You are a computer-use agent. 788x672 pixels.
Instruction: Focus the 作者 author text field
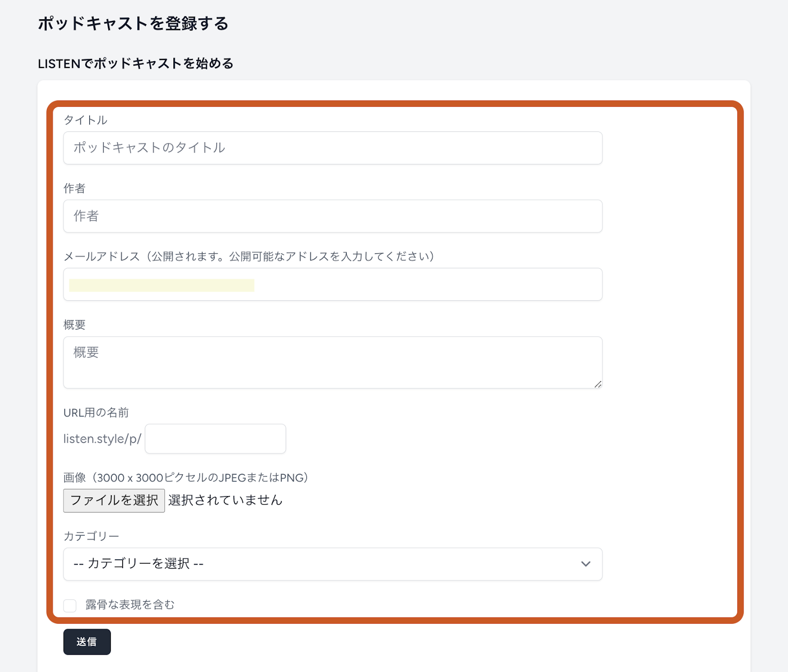pyautogui.click(x=332, y=216)
